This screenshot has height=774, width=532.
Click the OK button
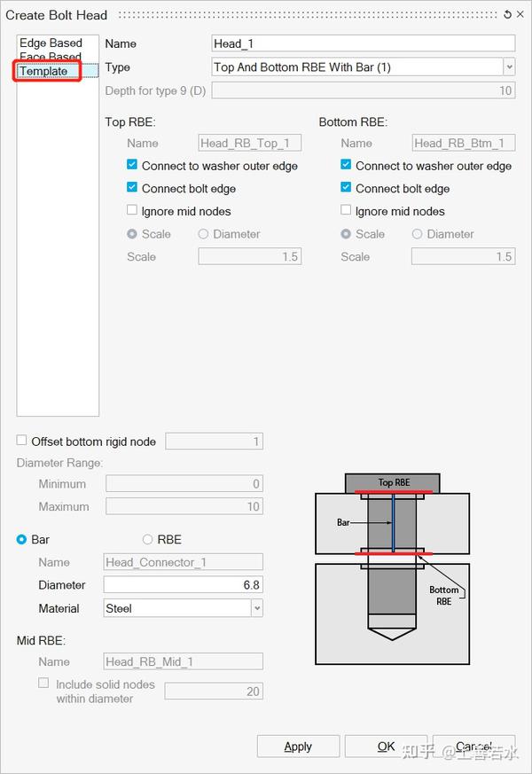click(386, 747)
